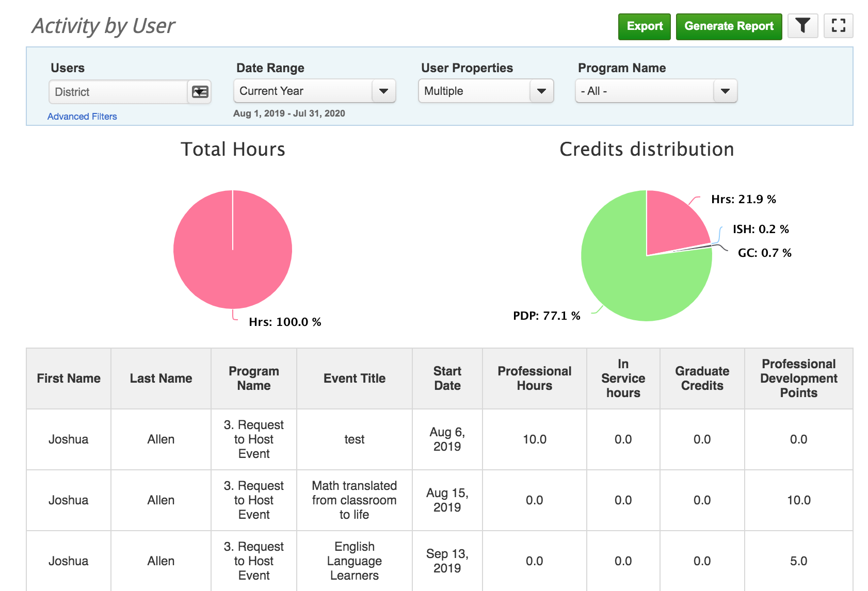Click the Graduate Credits column header
868x591 pixels.
click(701, 379)
